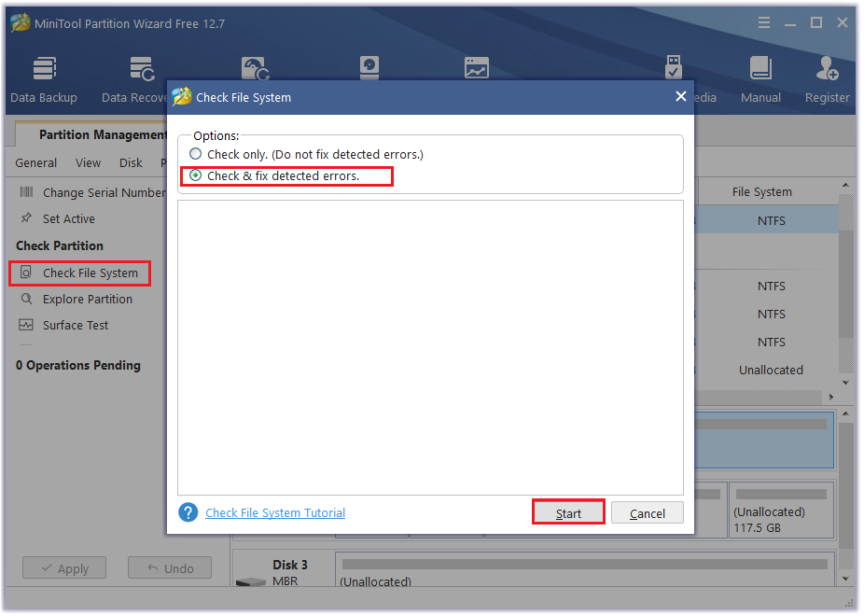864x616 pixels.
Task: Open Explore Partition in sidebar
Action: click(x=77, y=300)
